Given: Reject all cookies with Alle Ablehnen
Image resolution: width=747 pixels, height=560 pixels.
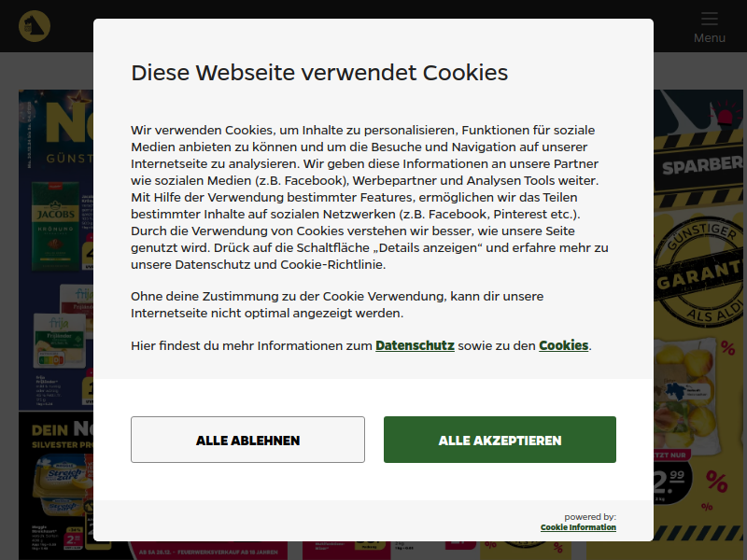Looking at the screenshot, I should click(x=247, y=440).
